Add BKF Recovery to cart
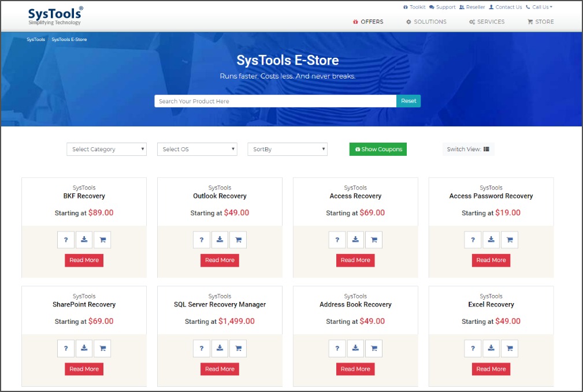583x392 pixels. tap(103, 240)
